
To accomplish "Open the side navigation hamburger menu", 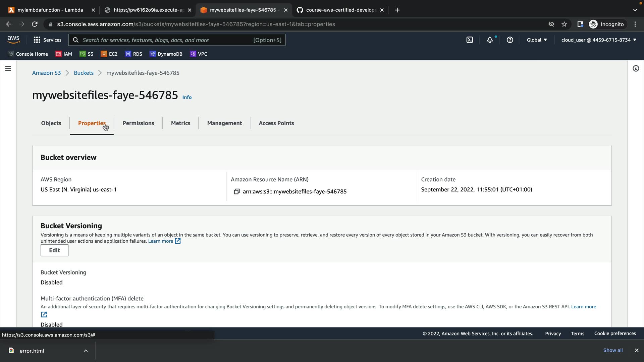I will click(x=8, y=68).
